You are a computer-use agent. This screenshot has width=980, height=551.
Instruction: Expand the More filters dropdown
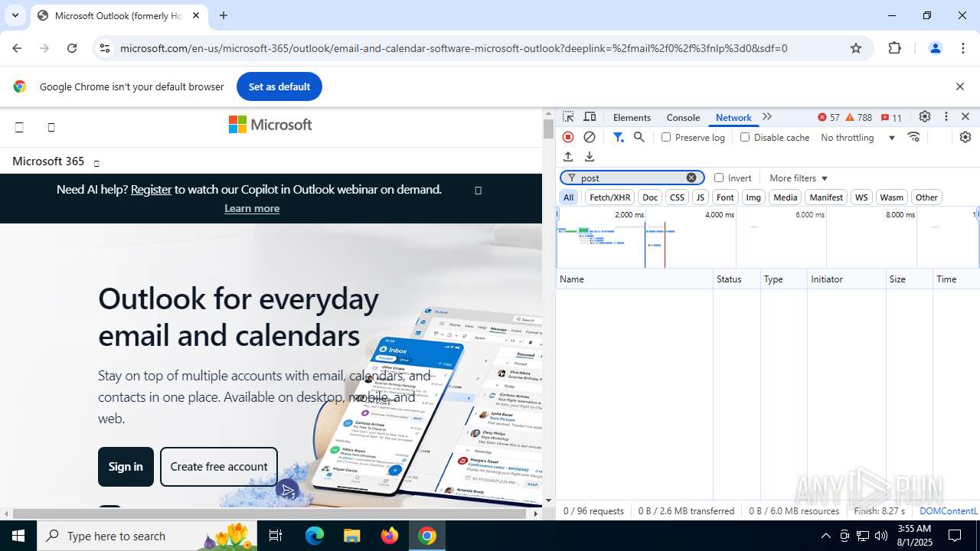(799, 178)
